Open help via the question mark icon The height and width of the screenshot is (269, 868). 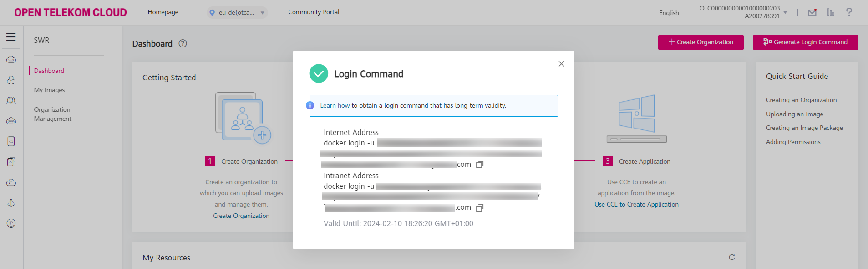point(849,12)
